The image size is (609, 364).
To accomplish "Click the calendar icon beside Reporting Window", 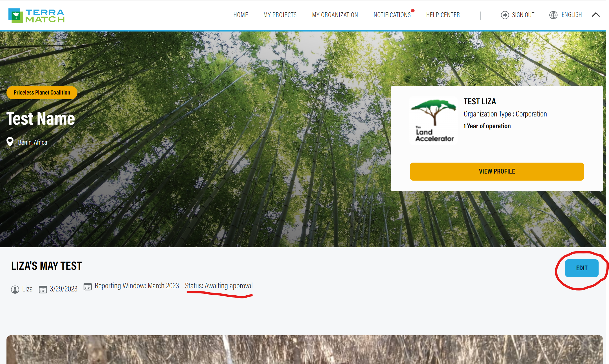I will pos(88,287).
